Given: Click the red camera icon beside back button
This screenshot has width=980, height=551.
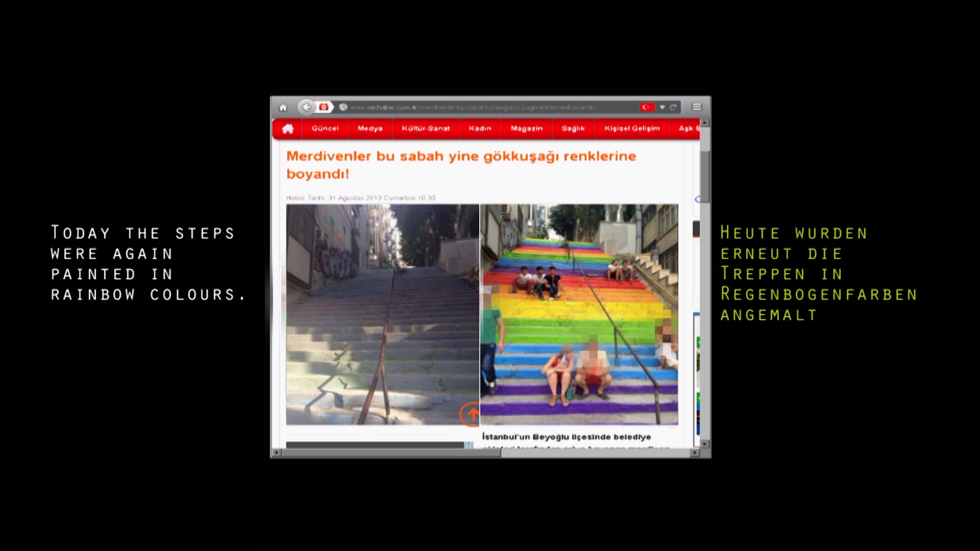Looking at the screenshot, I should [x=324, y=107].
